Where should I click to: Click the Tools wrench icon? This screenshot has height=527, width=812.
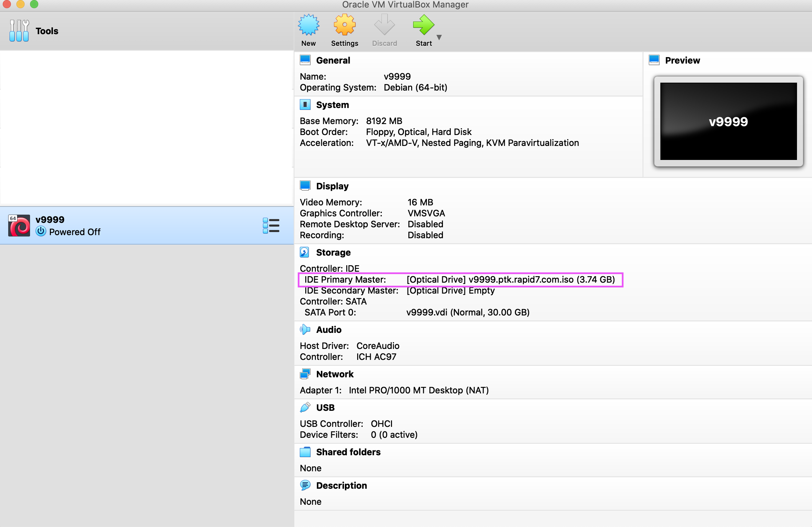coord(19,31)
